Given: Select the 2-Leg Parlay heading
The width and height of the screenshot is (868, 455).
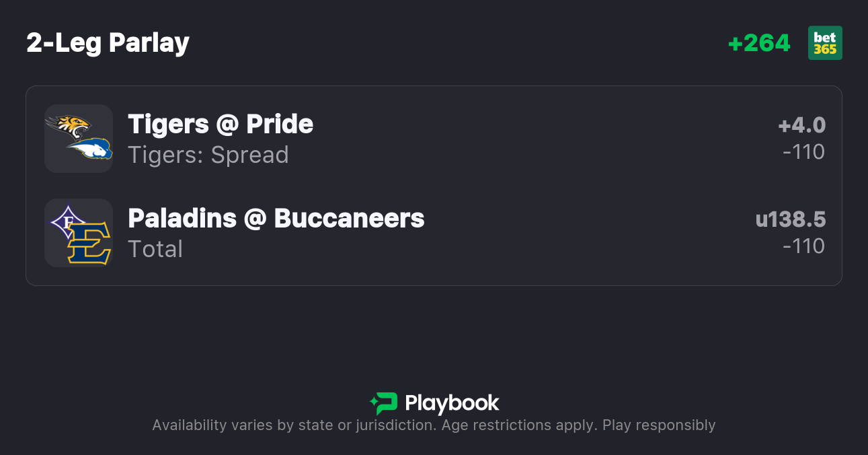Looking at the screenshot, I should pyautogui.click(x=108, y=43).
